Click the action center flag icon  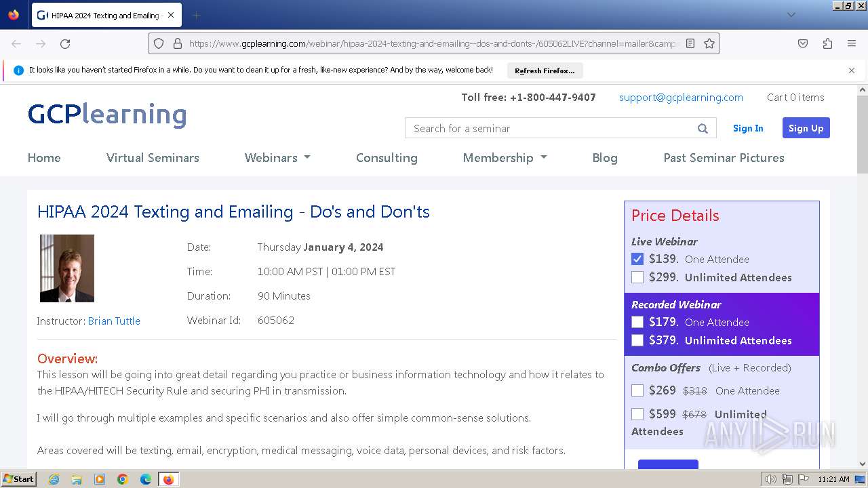802,479
